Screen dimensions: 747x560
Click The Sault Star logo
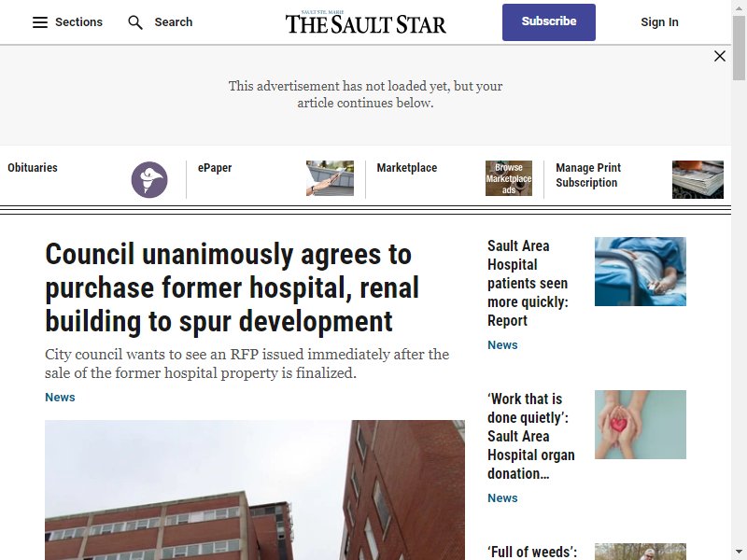coord(366,22)
